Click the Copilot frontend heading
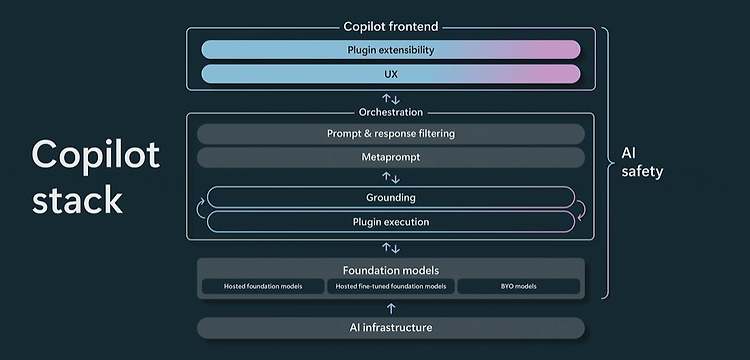 click(x=390, y=26)
